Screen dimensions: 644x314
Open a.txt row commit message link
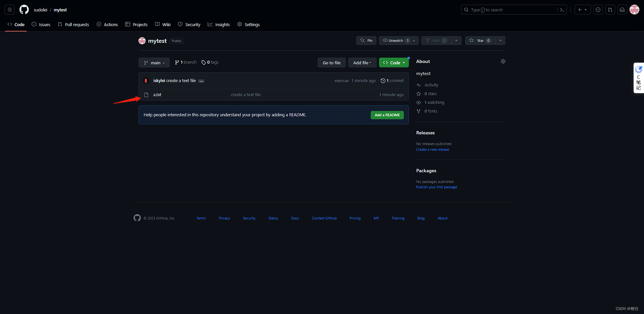[246, 95]
